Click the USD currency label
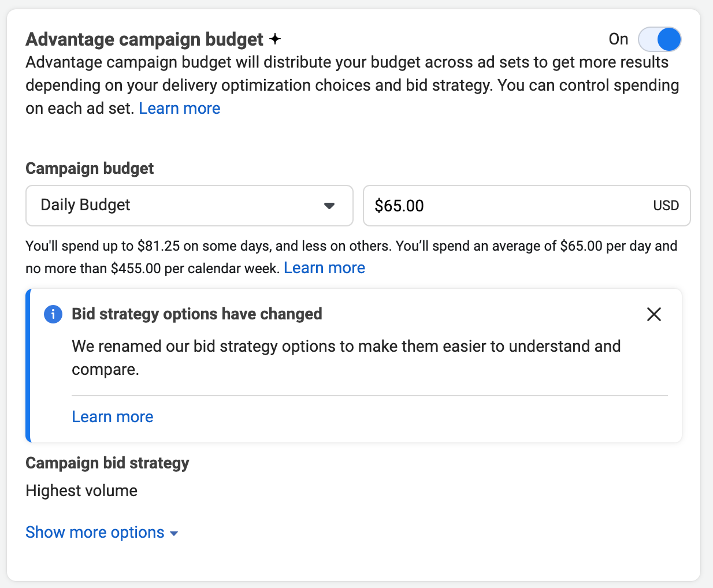 (666, 205)
